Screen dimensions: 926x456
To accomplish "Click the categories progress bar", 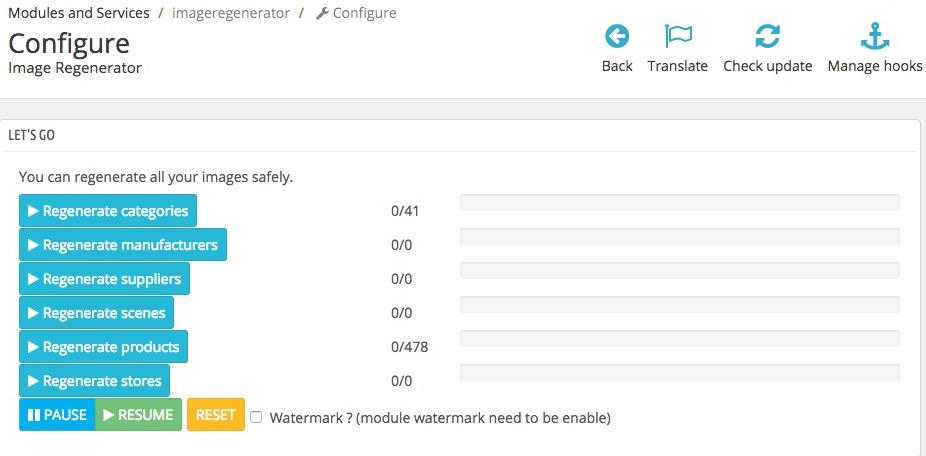I will click(679, 203).
